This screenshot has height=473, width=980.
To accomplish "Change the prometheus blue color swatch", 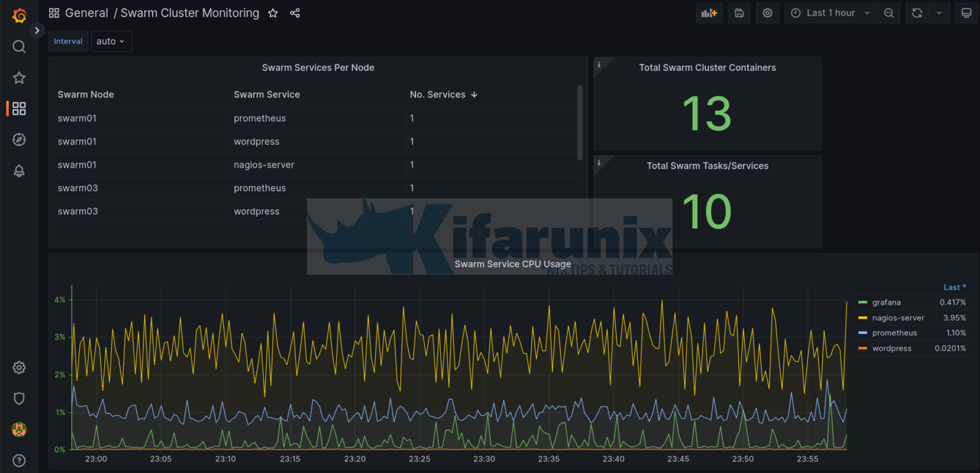I will point(863,333).
